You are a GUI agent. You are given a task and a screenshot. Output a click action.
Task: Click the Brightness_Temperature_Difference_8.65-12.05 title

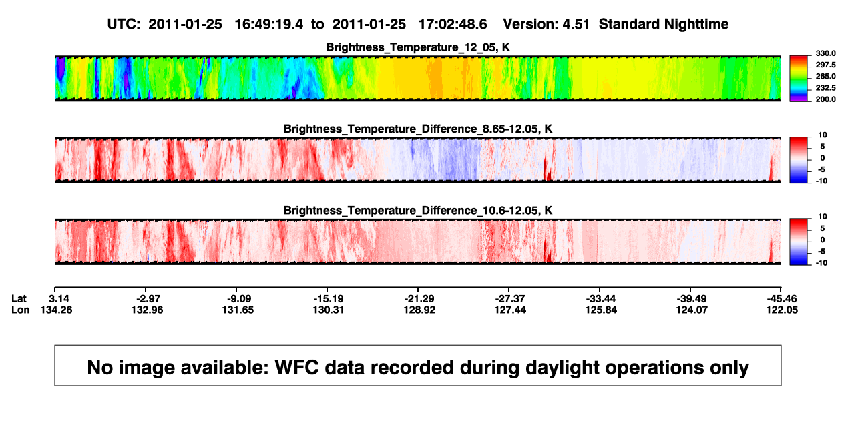point(418,129)
